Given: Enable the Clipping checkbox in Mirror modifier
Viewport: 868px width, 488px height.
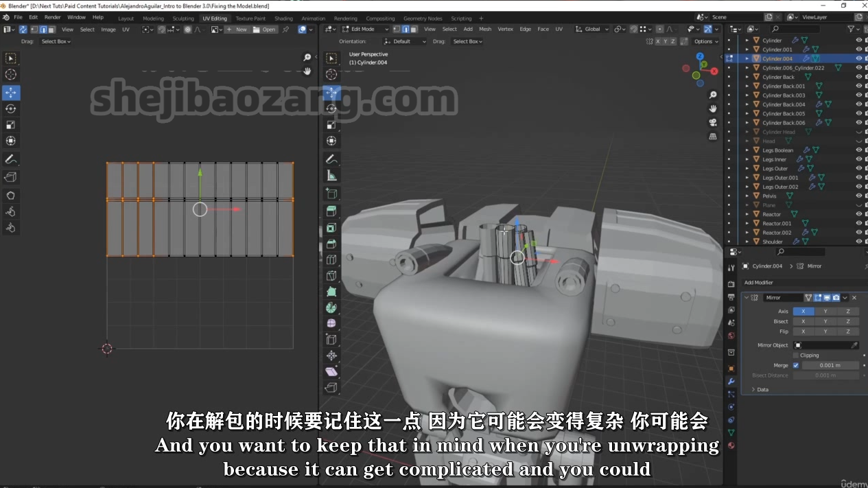Looking at the screenshot, I should pos(796,356).
